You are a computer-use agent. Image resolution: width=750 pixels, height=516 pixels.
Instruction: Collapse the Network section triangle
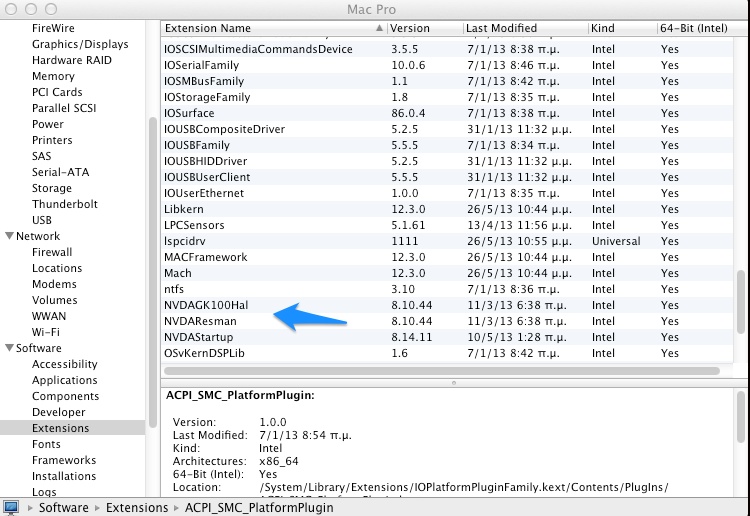pos(9,236)
